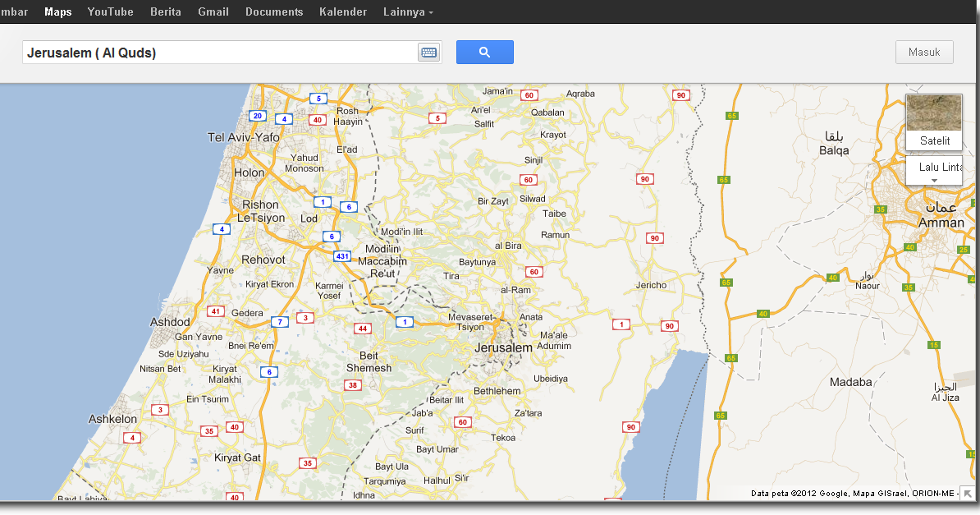The width and height of the screenshot is (980, 515).
Task: Click the red route 38 shield below Beit Shemesh
Action: (353, 385)
